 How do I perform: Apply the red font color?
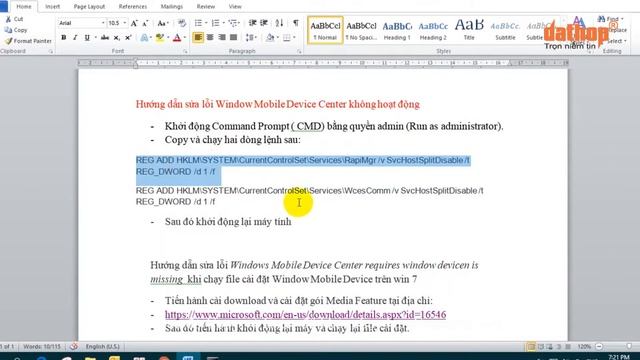pyautogui.click(x=177, y=38)
